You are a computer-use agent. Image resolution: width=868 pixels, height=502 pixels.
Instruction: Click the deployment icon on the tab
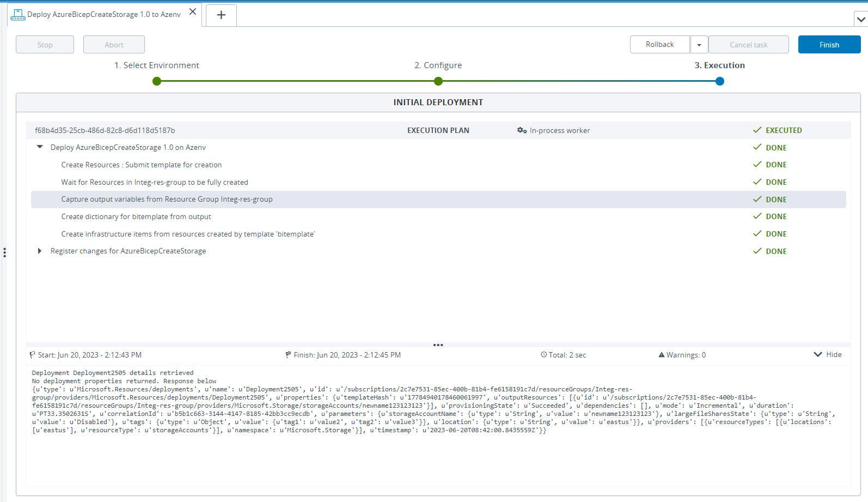(x=18, y=15)
